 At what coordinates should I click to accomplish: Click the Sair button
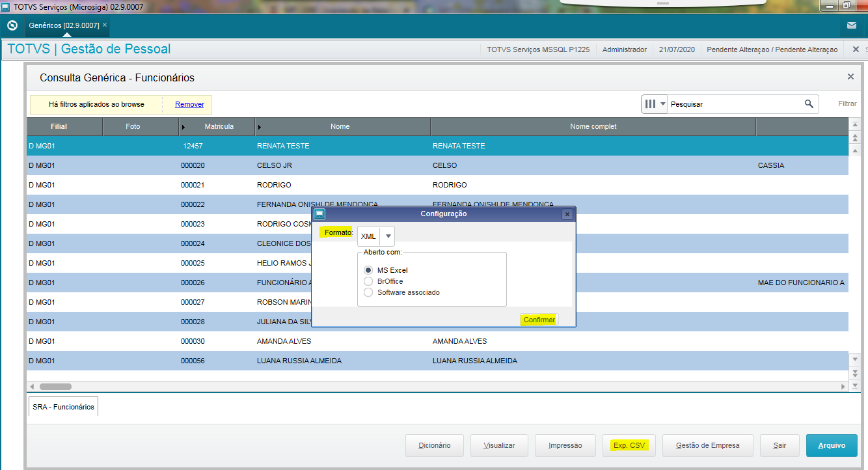coord(780,445)
